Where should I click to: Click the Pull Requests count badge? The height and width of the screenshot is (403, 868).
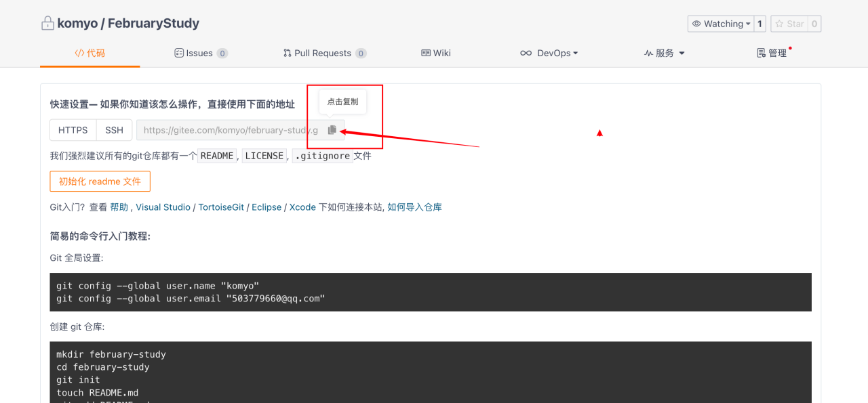click(x=361, y=54)
